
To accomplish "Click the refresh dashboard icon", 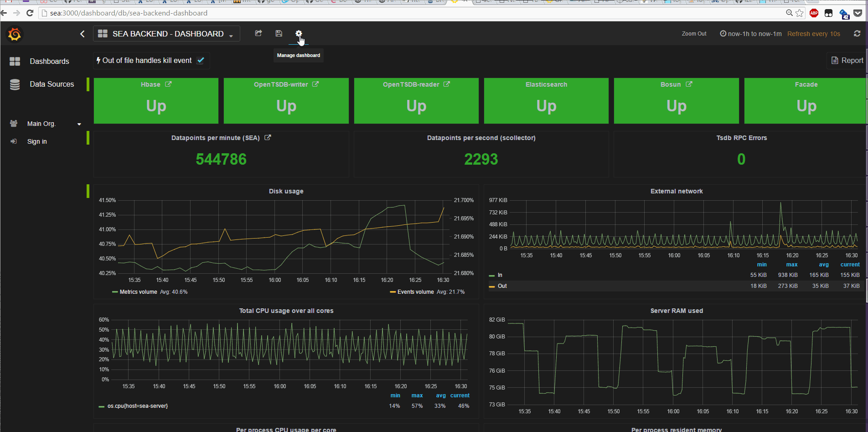I will (857, 33).
